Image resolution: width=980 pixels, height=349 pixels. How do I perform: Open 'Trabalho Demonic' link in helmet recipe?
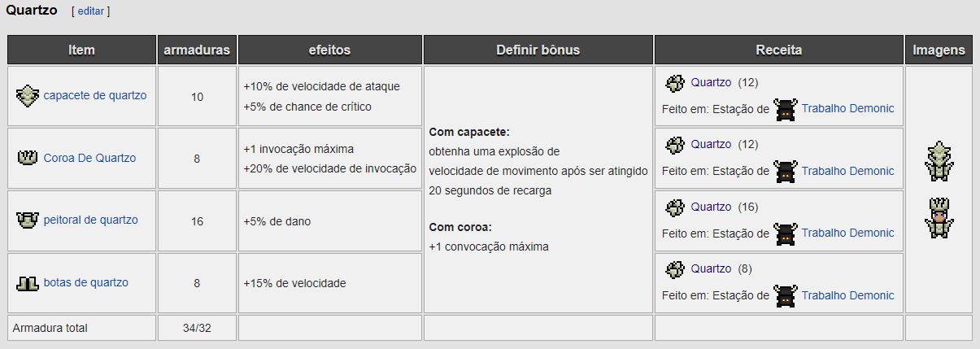click(x=847, y=108)
